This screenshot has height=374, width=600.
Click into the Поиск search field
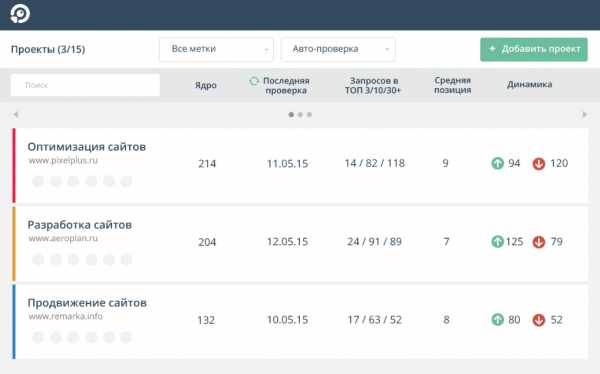pos(85,85)
